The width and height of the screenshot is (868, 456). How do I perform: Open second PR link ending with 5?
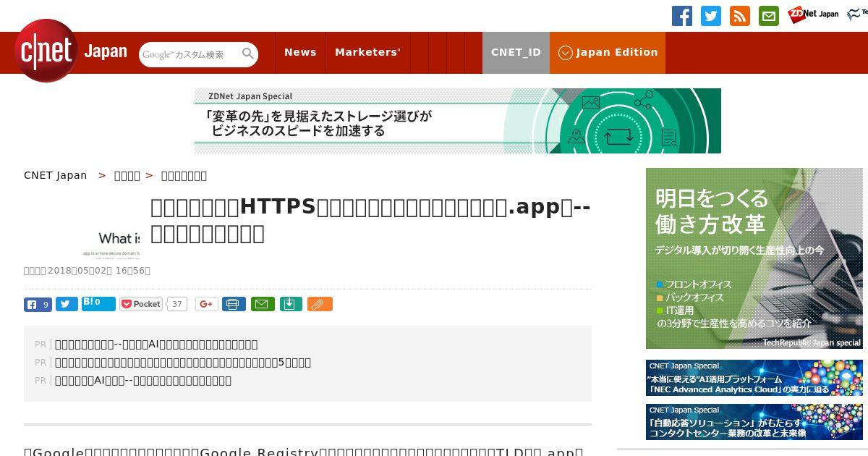[183, 363]
